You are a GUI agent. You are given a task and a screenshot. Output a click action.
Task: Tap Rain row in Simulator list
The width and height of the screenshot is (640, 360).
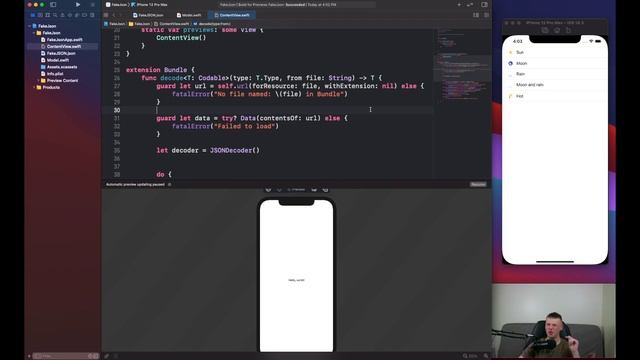click(555, 74)
